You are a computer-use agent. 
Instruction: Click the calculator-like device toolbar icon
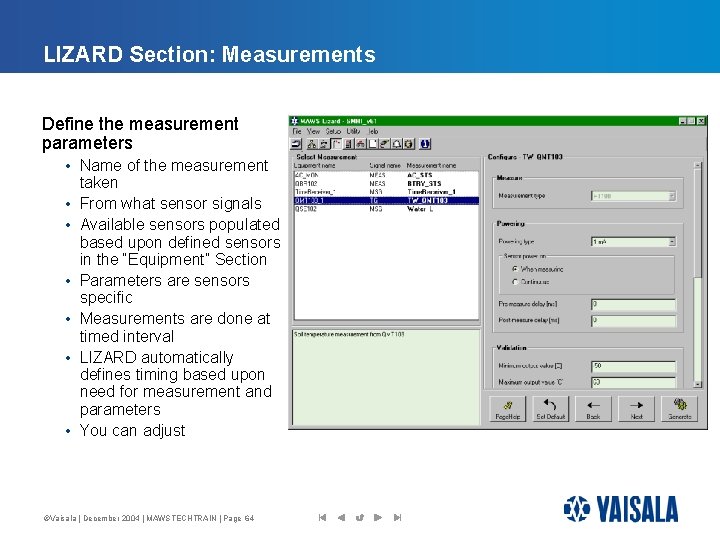349,144
